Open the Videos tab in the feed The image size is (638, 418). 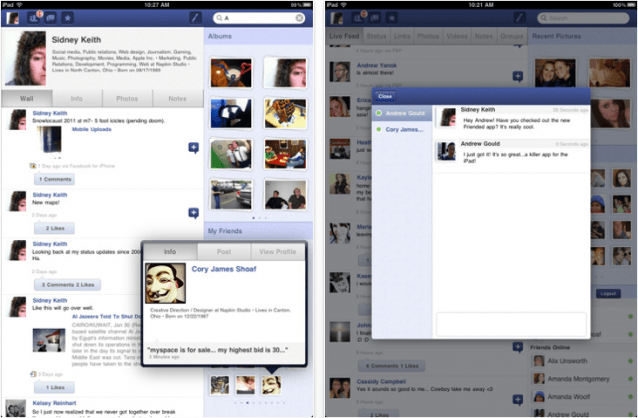[457, 36]
